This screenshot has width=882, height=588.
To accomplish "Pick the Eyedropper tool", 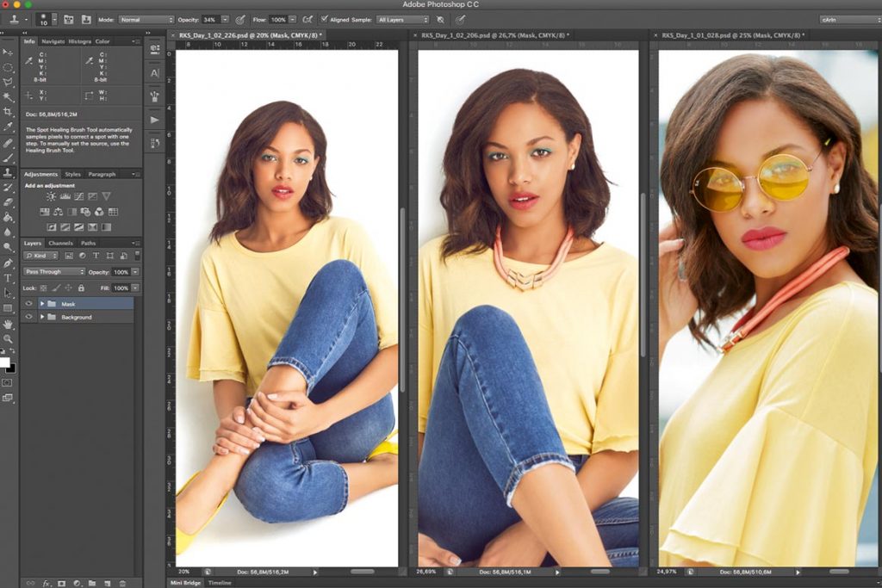I will tap(8, 127).
